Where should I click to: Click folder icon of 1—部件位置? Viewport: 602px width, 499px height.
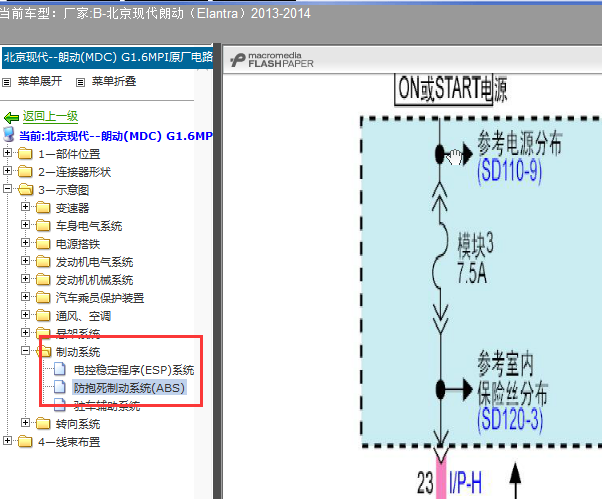(25, 154)
